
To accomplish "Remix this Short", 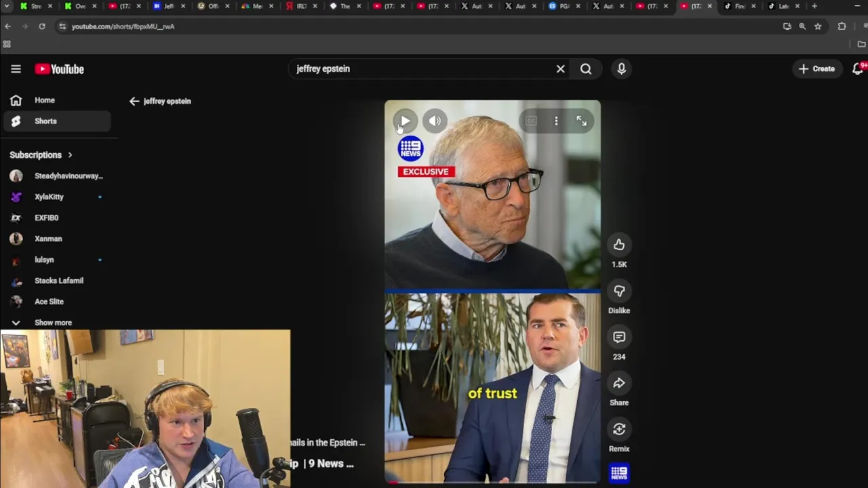I will pos(619,429).
